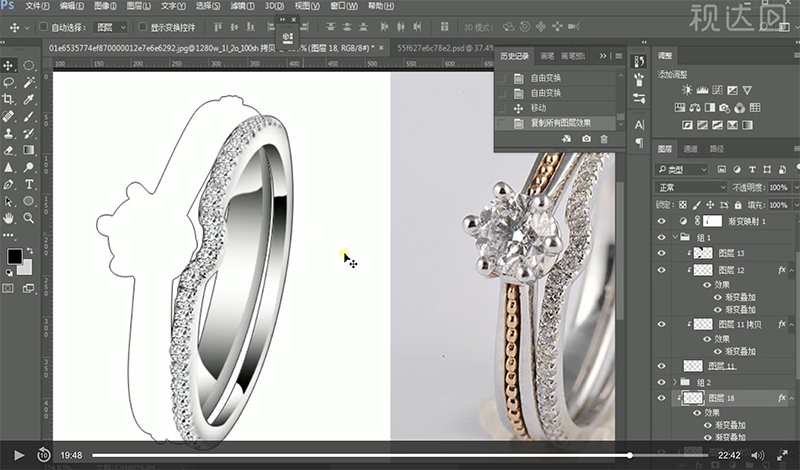The width and height of the screenshot is (800, 470).
Task: Hide the 渐变映射 1 layer
Action: (x=662, y=221)
